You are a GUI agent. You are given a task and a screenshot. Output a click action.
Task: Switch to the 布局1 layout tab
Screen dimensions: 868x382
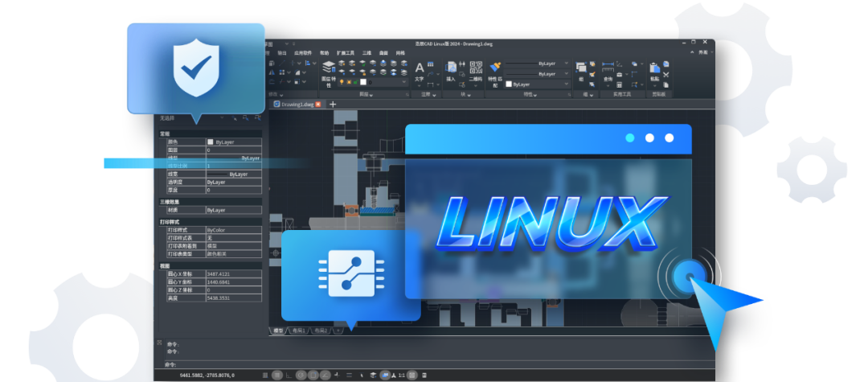point(300,331)
